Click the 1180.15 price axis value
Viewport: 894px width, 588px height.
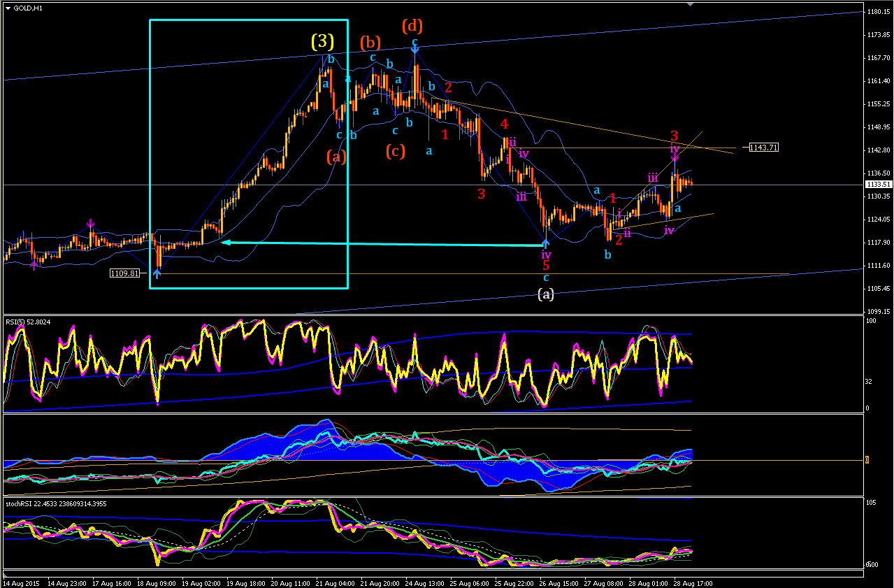coord(878,12)
